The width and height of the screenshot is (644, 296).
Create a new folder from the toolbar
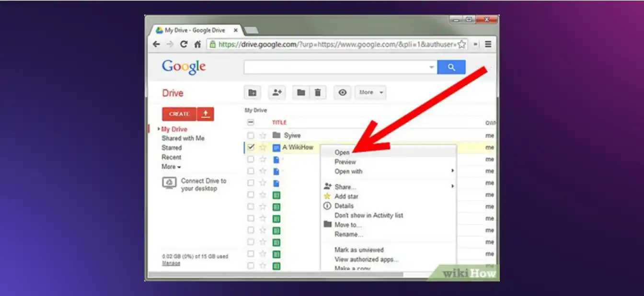(x=253, y=92)
